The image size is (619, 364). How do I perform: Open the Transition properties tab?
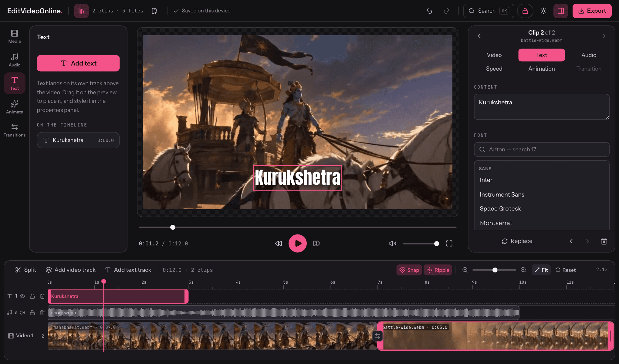point(589,69)
